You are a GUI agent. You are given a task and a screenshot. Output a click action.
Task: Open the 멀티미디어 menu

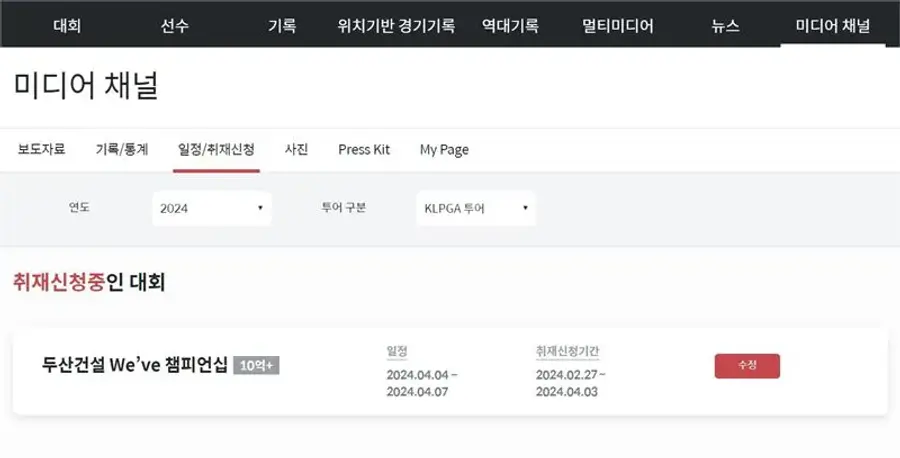(618, 26)
